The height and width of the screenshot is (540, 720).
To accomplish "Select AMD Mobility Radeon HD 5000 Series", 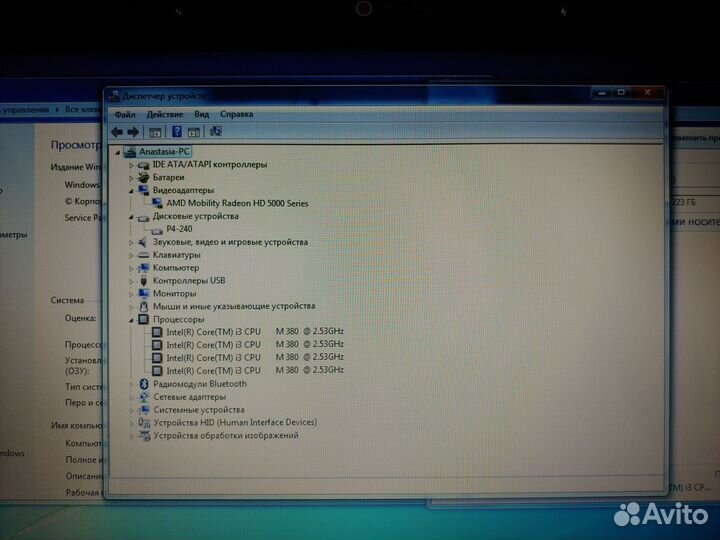I will pyautogui.click(x=237, y=203).
